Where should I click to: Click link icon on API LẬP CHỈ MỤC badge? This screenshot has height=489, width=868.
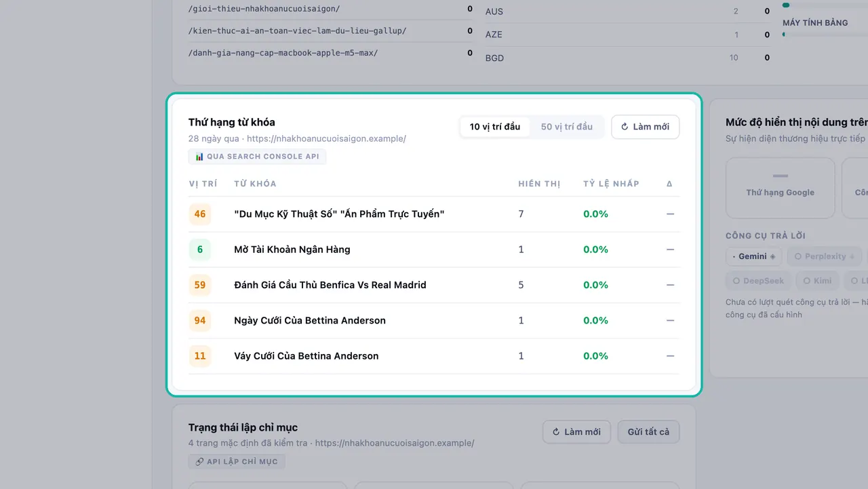(199, 462)
